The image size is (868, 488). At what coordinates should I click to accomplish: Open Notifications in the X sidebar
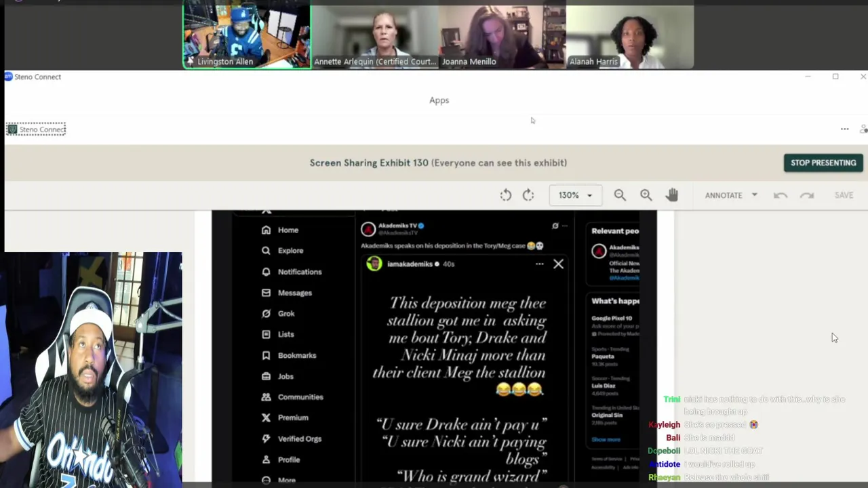coord(292,272)
